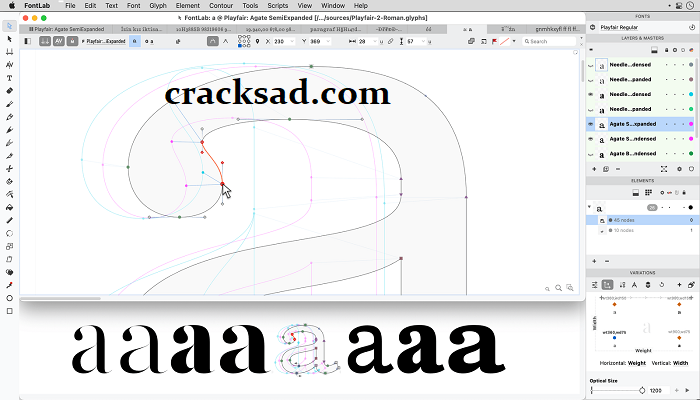This screenshot has height=400, width=700.
Task: Add a new layer with plus icon
Action: point(594,169)
